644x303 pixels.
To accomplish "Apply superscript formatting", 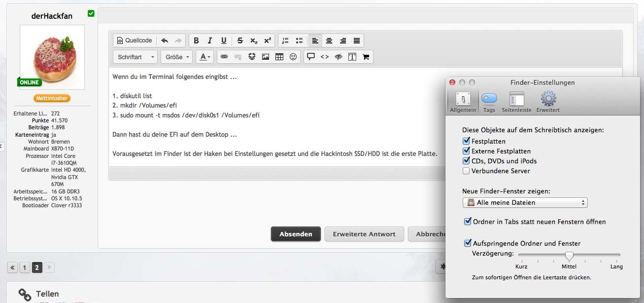I will pos(268,40).
